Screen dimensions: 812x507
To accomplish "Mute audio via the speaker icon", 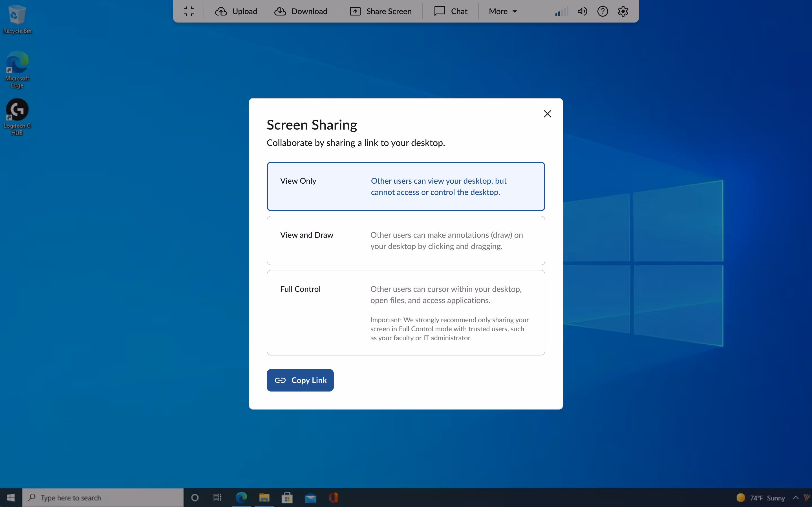I will tap(582, 11).
